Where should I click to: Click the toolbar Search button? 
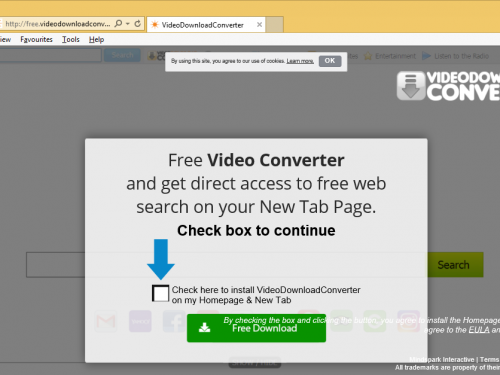pyautogui.click(x=122, y=55)
